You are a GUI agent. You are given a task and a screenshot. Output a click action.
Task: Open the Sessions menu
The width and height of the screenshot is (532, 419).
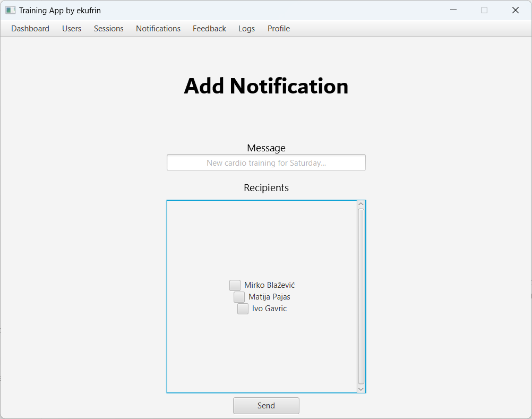click(x=108, y=29)
